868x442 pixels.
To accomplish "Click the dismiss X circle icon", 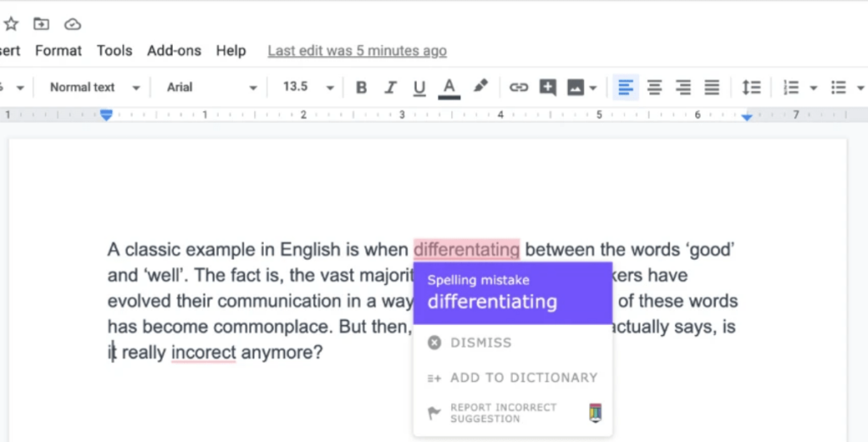I will (x=435, y=343).
